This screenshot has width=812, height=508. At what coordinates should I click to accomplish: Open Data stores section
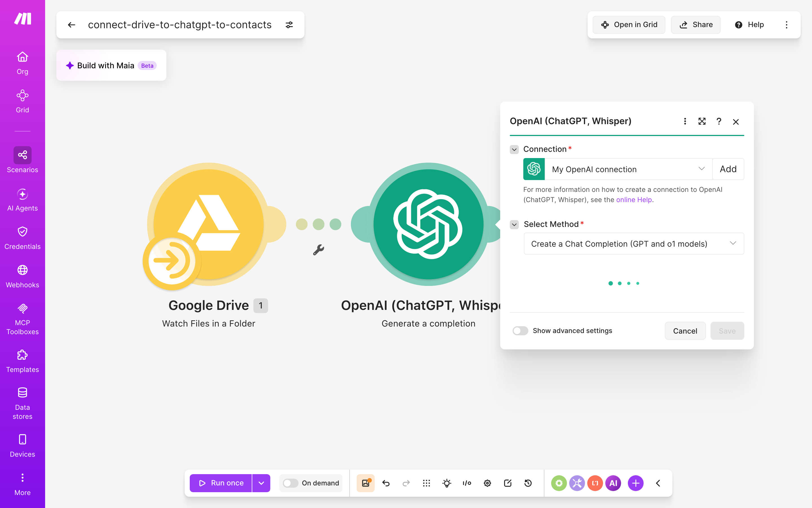(23, 404)
